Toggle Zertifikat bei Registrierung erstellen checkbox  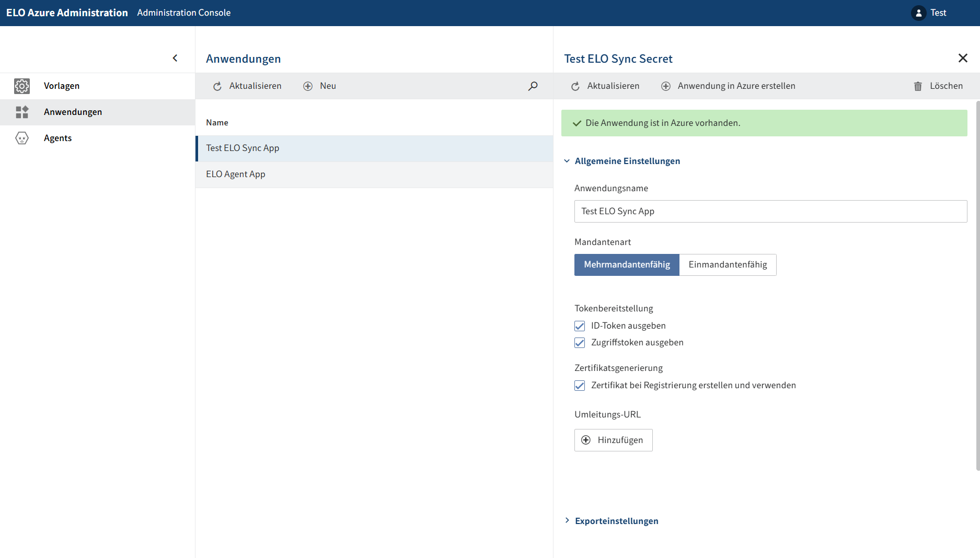pyautogui.click(x=580, y=386)
